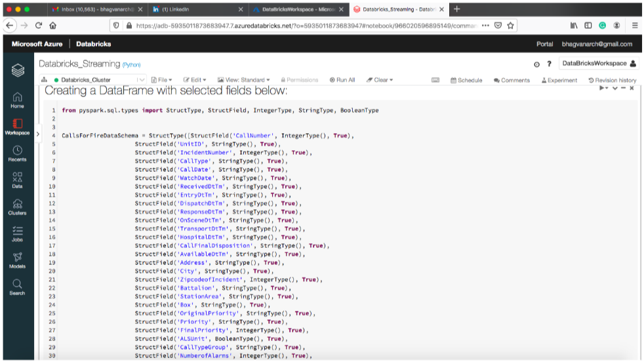Open the DataBricksWorkspace user menu
The height and width of the screenshot is (362, 644).
[x=599, y=63]
